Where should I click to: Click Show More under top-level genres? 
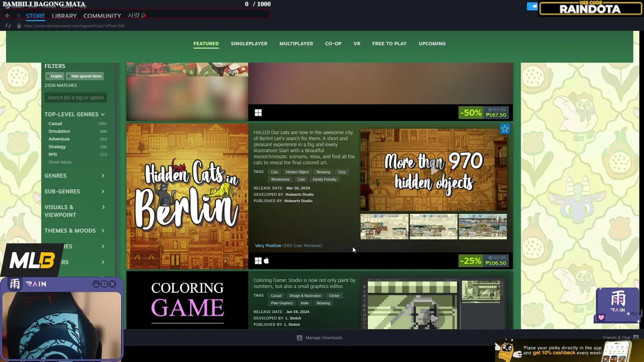[x=60, y=162]
